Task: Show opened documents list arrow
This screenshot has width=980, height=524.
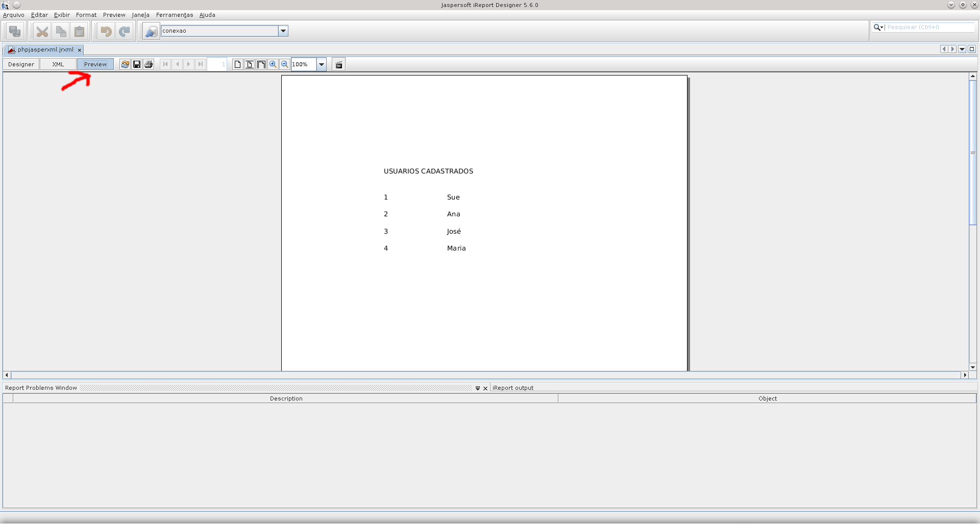Action: point(962,49)
